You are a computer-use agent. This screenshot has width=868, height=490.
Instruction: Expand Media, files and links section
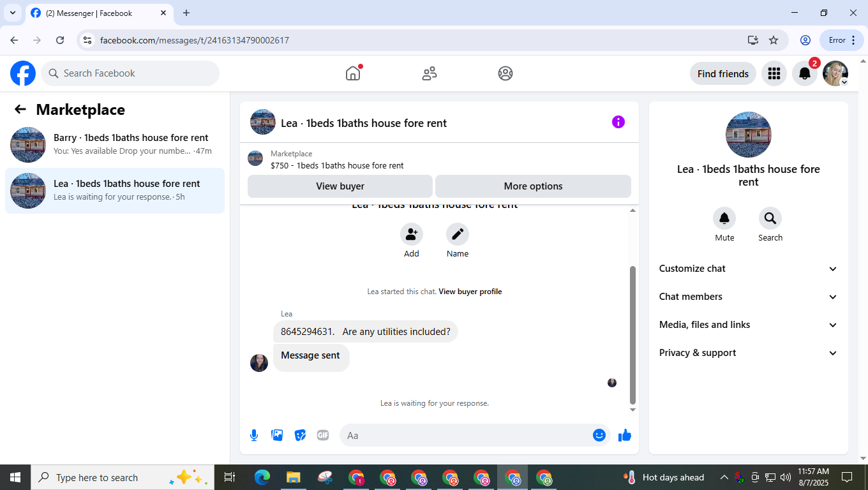coord(748,325)
